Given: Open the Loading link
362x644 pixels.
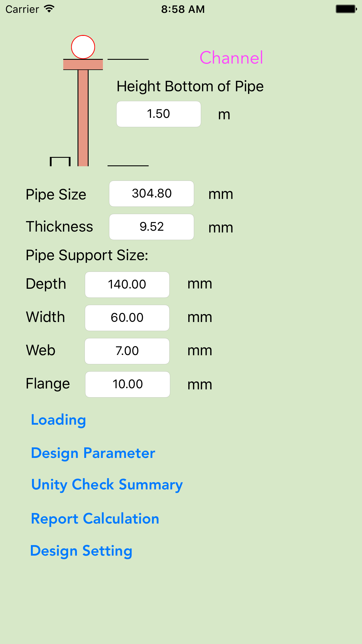Looking at the screenshot, I should pyautogui.click(x=58, y=420).
